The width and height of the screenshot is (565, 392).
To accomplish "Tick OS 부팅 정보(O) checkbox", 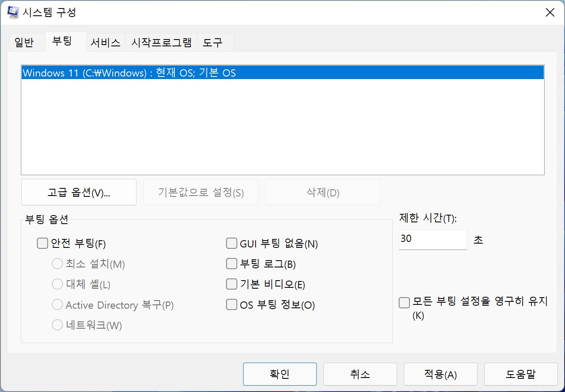I will 232,304.
